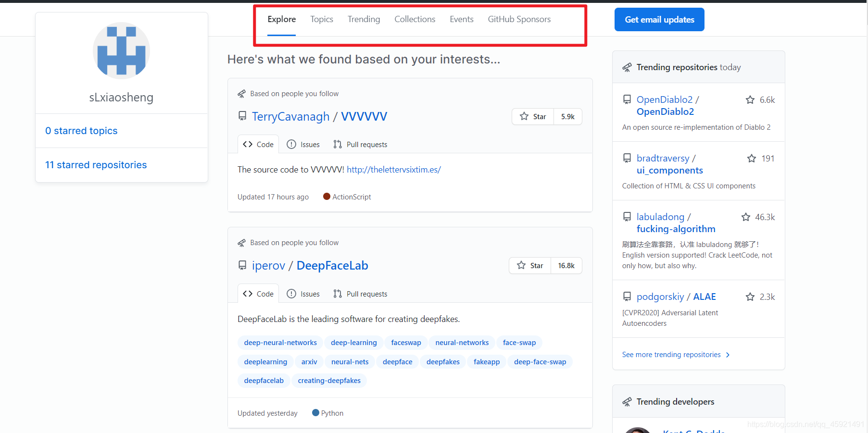Screen dimensions: 868x433
Task: Click pull request icon in DeepFaceLab card
Action: coord(338,294)
